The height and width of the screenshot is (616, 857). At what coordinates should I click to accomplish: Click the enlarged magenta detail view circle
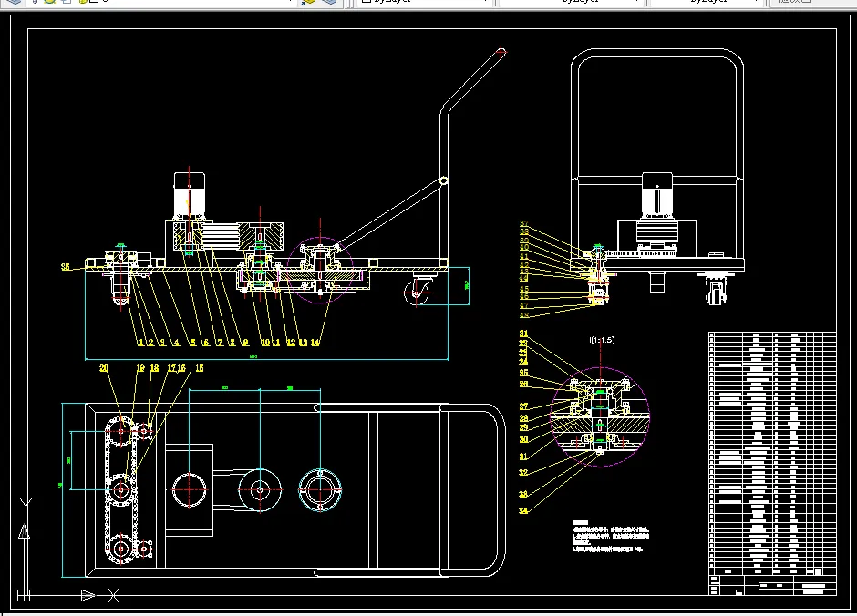(x=600, y=416)
